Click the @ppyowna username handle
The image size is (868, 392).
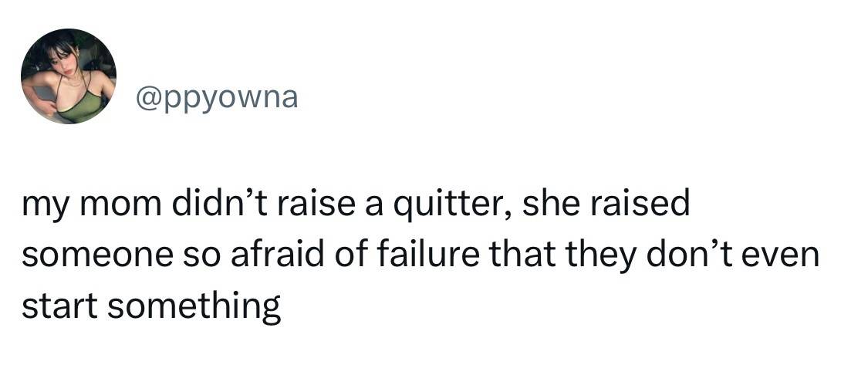[x=217, y=99]
